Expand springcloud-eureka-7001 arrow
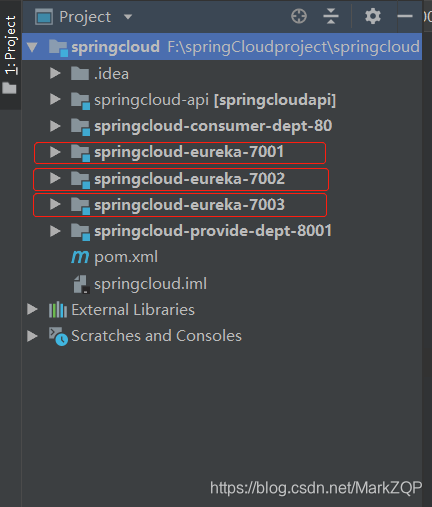Image resolution: width=432 pixels, height=507 pixels. point(55,152)
